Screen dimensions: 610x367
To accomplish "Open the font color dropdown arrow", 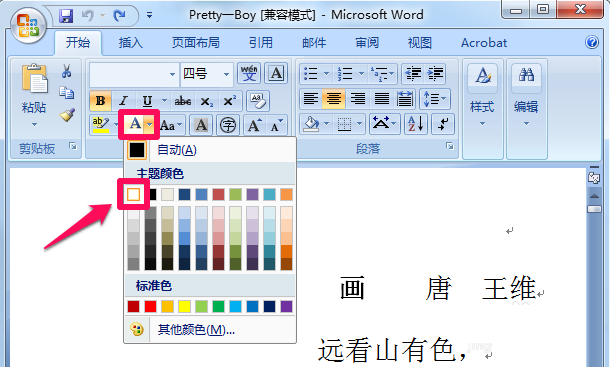I will tap(150, 125).
